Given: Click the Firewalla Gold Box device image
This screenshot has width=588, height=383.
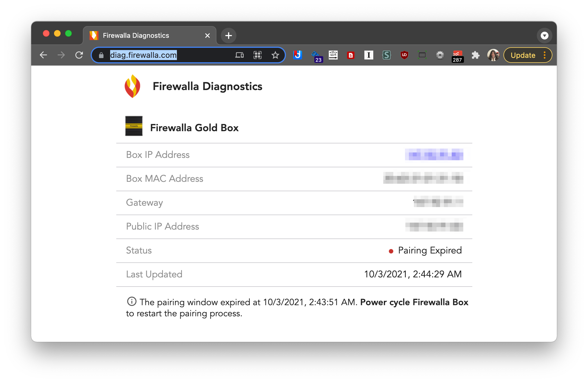Looking at the screenshot, I should click(134, 126).
